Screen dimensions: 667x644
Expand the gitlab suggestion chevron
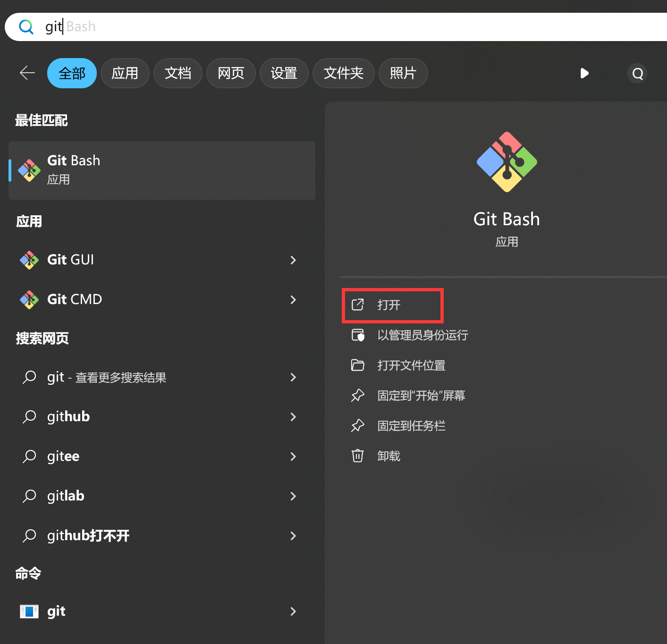click(x=293, y=496)
